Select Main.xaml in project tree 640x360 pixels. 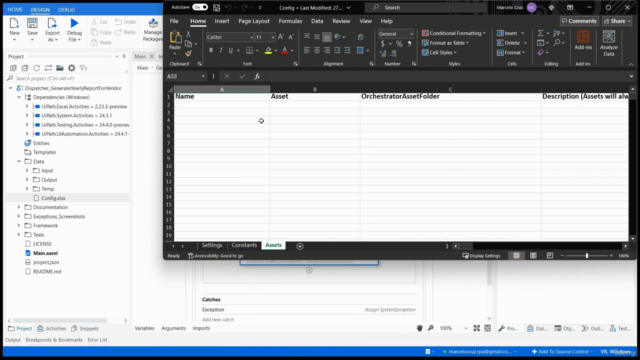tap(45, 253)
